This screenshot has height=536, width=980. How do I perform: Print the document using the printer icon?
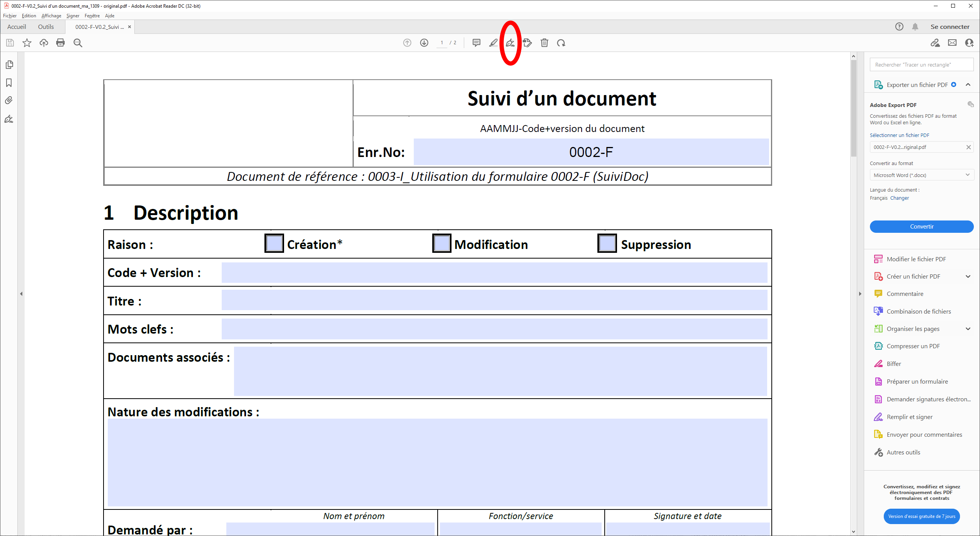coord(60,43)
